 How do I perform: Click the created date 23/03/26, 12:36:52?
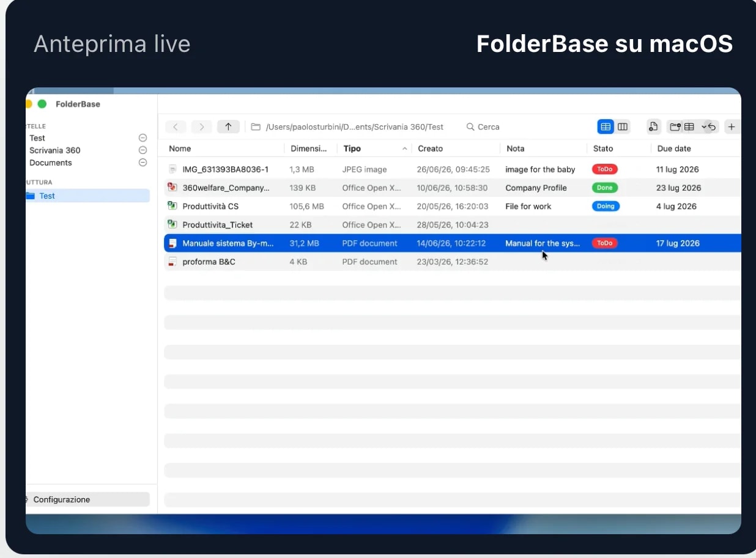coord(453,262)
